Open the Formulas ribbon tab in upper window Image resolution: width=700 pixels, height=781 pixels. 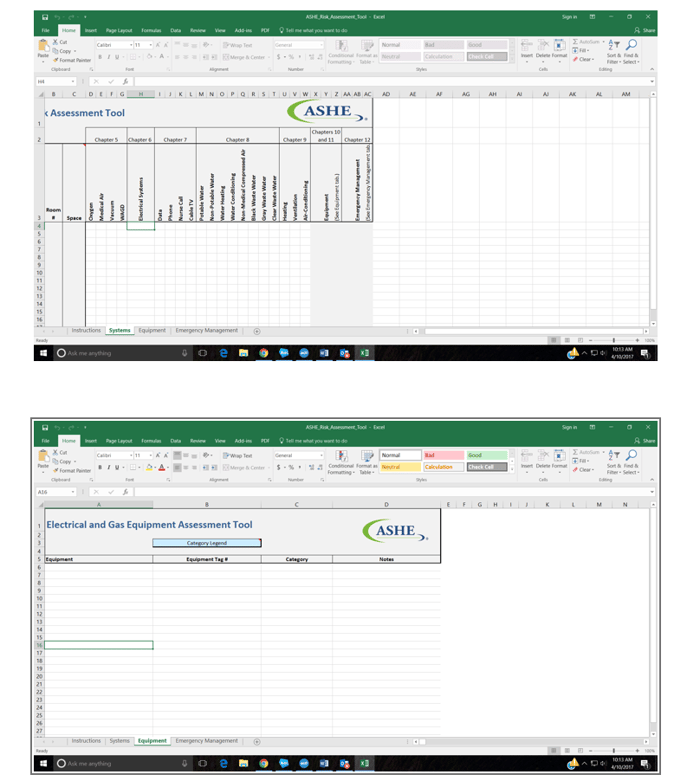click(x=151, y=30)
